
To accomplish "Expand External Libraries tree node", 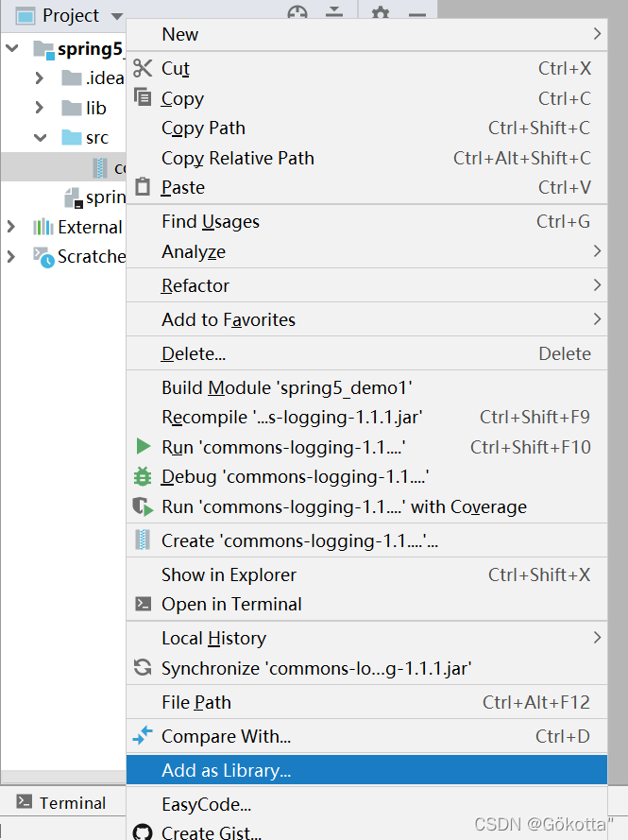I will click(x=11, y=227).
